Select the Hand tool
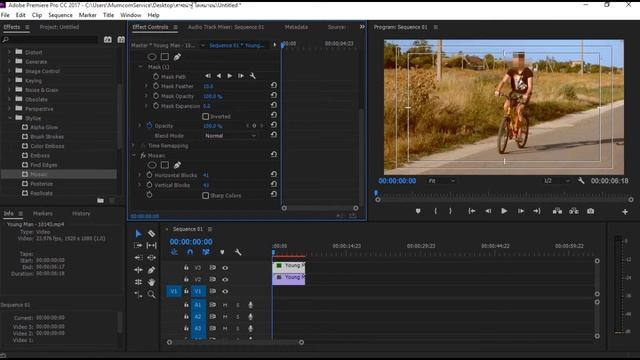 coord(151,282)
